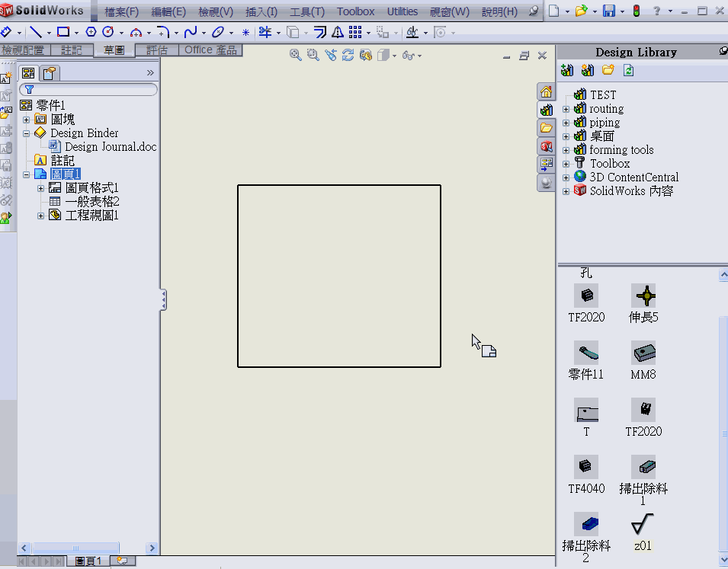Select SolidWorks 內容 library item

click(x=631, y=190)
